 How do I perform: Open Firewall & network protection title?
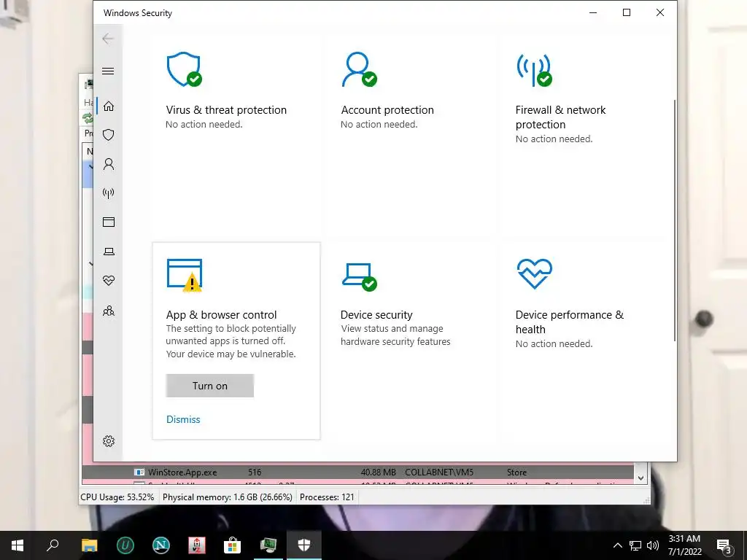(x=560, y=117)
